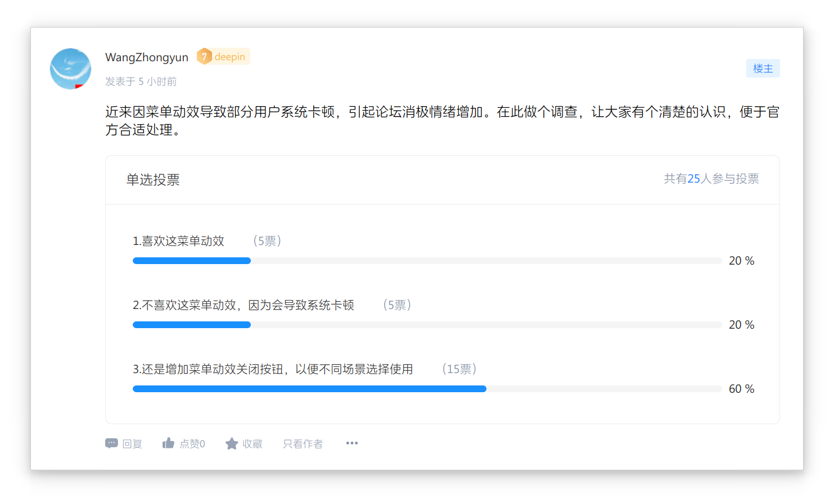834x504 pixels.
Task: Favorite the post with star icon
Action: tap(231, 444)
